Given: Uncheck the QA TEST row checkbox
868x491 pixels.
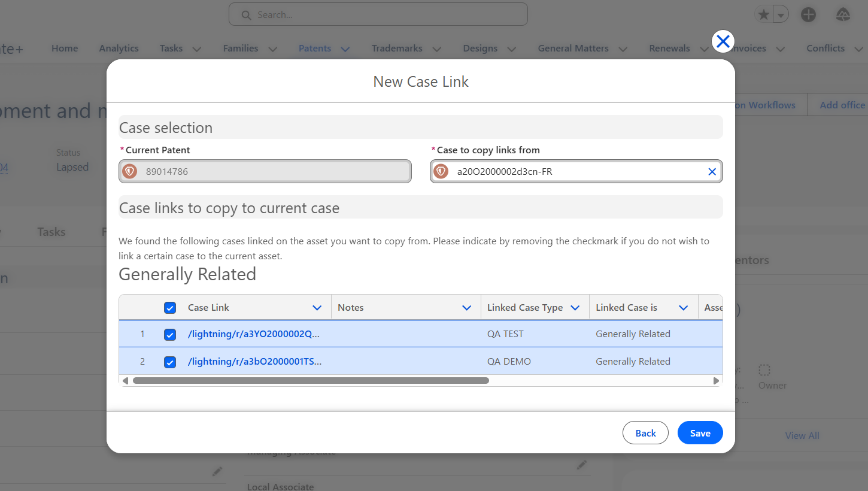Looking at the screenshot, I should [170, 335].
